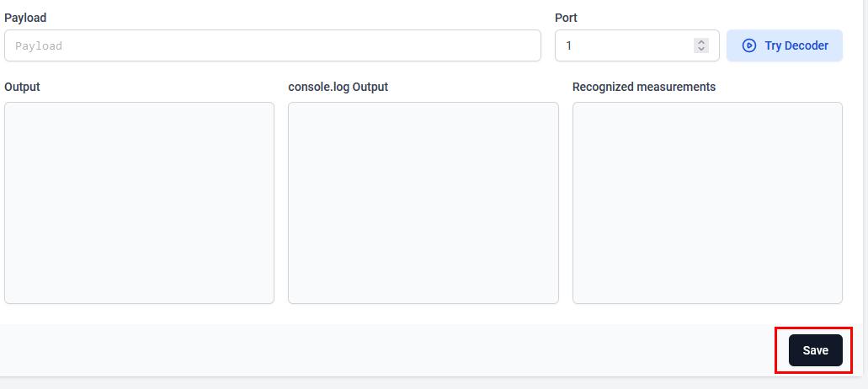868x389 pixels.
Task: Click the Output heading label
Action: (22, 87)
